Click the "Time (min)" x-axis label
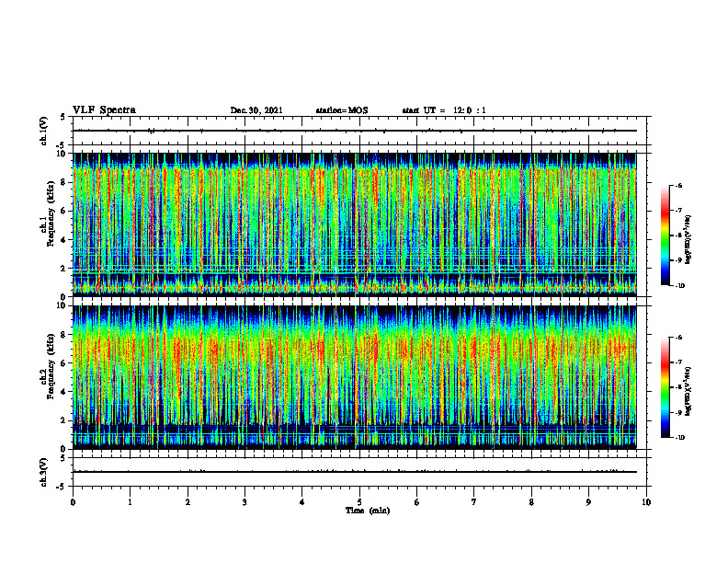This screenshot has width=728, height=563. tap(368, 511)
